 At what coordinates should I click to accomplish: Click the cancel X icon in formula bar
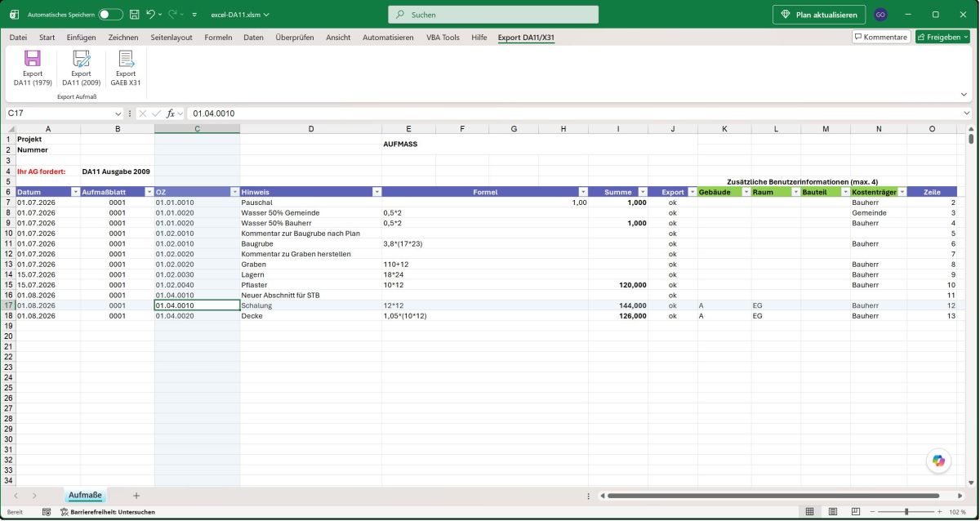click(x=142, y=114)
